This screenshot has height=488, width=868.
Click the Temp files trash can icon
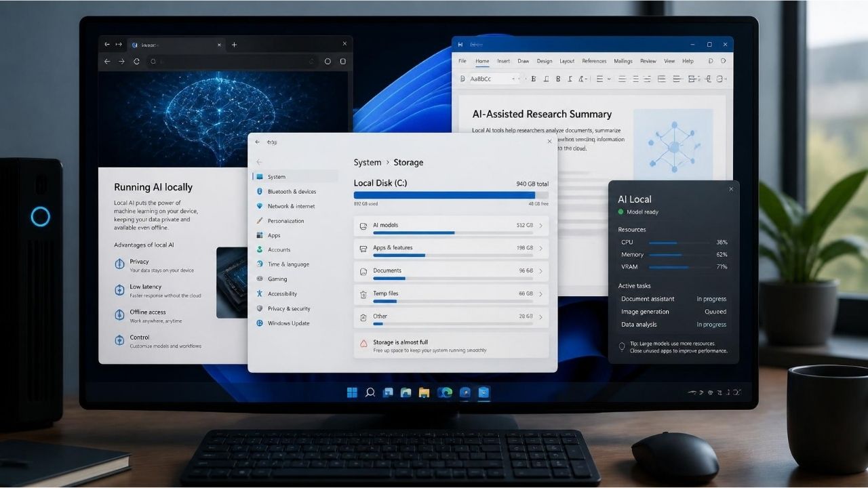pos(363,294)
